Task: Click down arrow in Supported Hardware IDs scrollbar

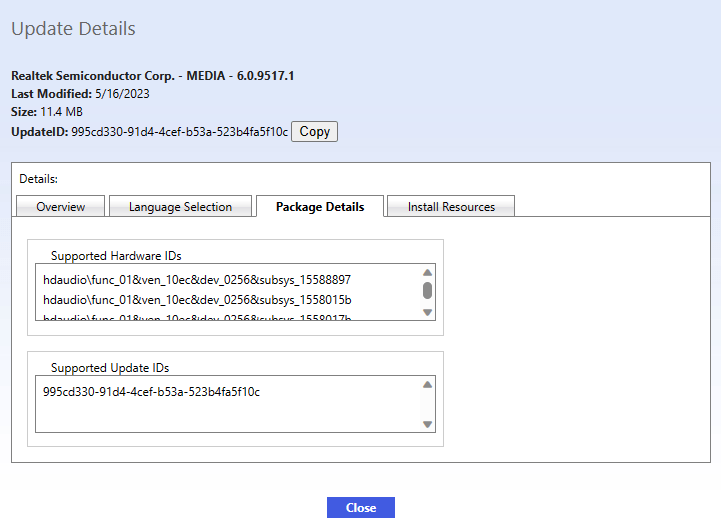Action: tap(427, 312)
